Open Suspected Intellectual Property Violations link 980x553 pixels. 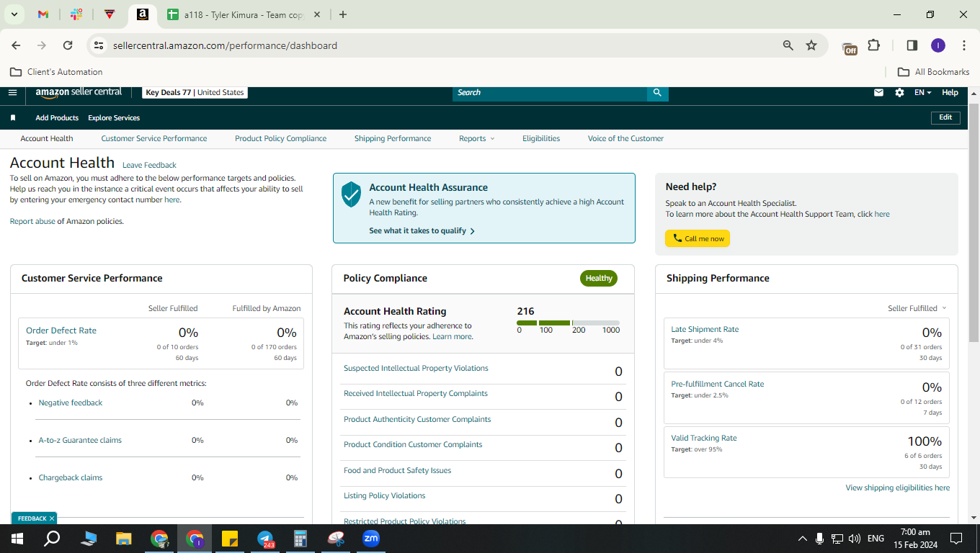tap(416, 368)
